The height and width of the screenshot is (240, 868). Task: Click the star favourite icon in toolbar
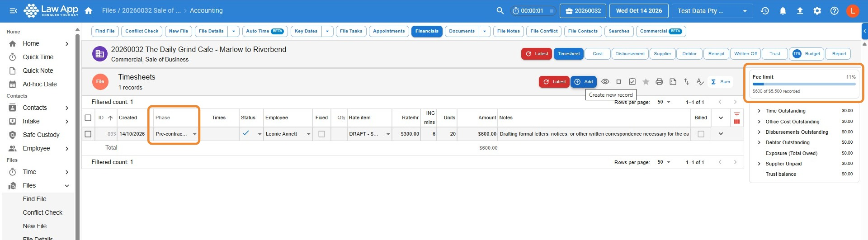(646, 82)
